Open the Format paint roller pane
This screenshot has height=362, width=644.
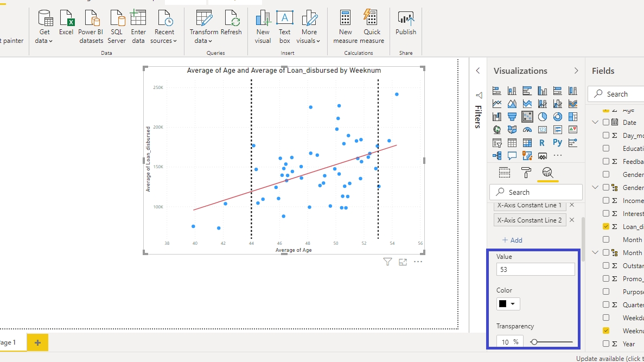(x=526, y=173)
